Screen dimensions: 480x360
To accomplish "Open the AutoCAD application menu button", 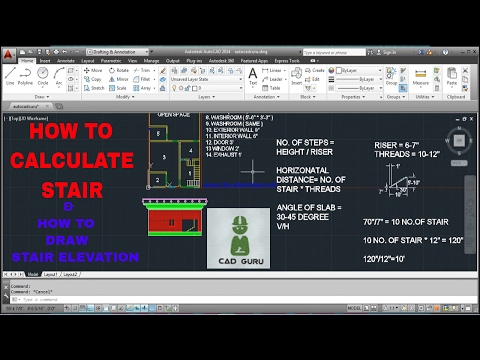I will [x=8, y=55].
